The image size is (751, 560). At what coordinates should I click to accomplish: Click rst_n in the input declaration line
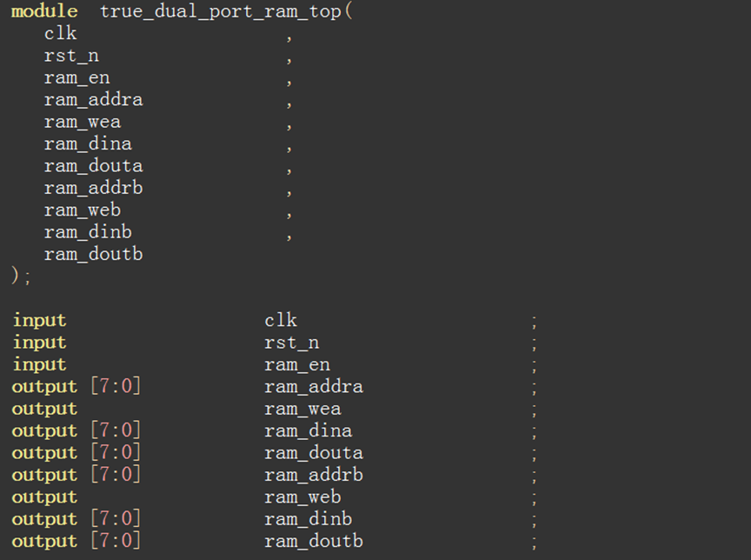click(x=291, y=343)
